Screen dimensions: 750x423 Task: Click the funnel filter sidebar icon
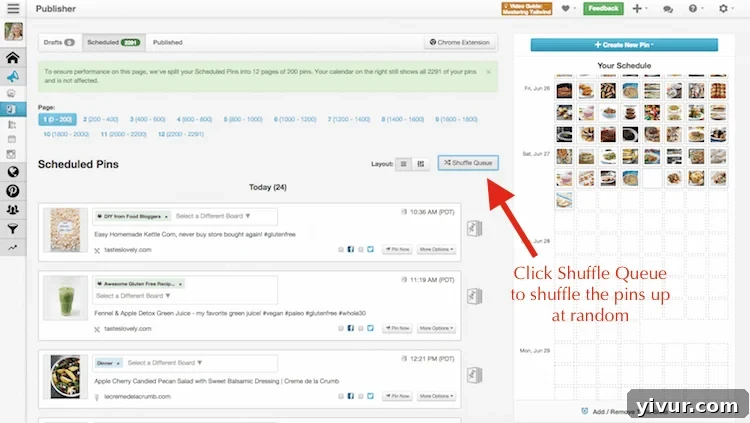tap(13, 227)
